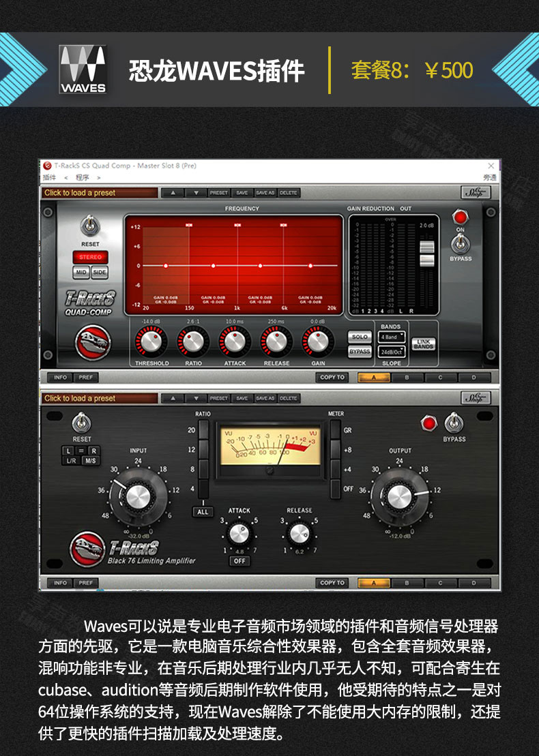Click the 6k crossover marker
539x756 pixels.
coord(283,225)
